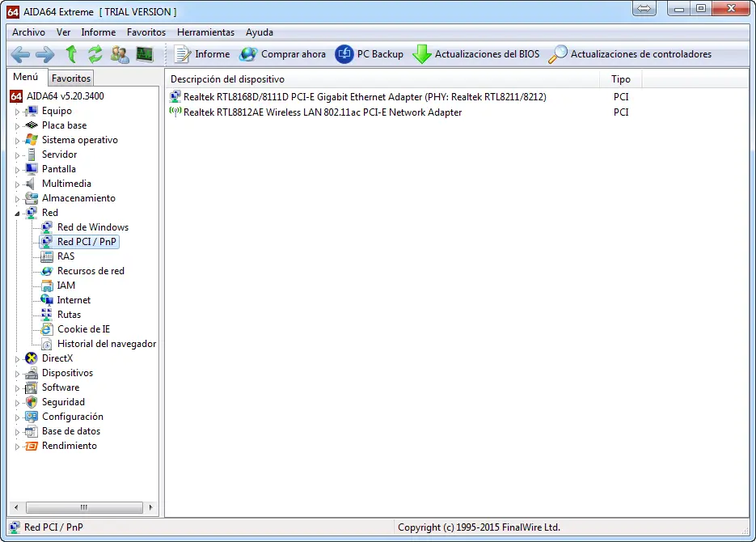Select Historial del navegador item
Image resolution: width=756 pixels, height=542 pixels.
point(107,344)
